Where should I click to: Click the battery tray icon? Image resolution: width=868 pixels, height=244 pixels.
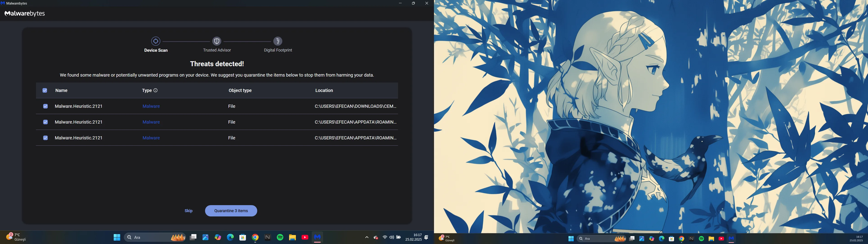399,238
